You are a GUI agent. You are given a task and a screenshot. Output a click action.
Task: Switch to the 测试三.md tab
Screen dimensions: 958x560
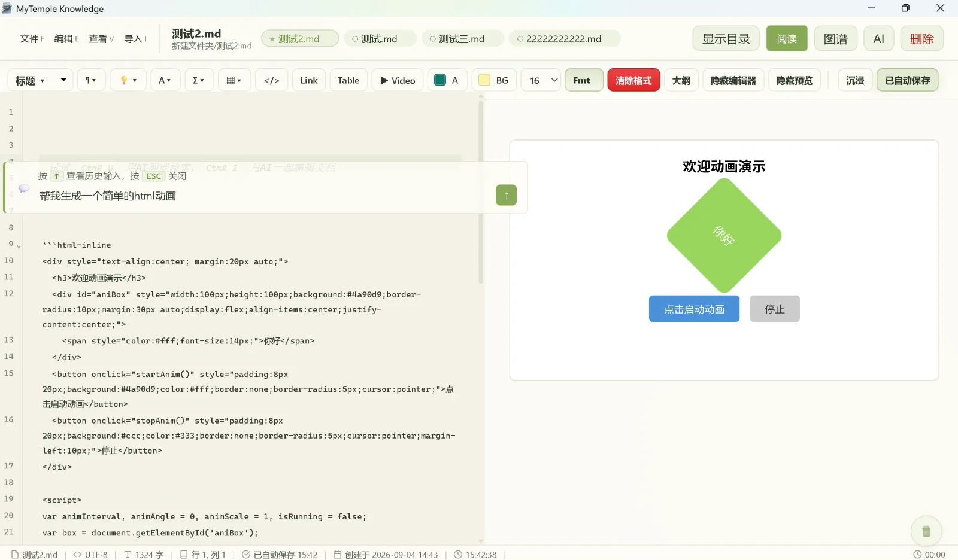462,39
